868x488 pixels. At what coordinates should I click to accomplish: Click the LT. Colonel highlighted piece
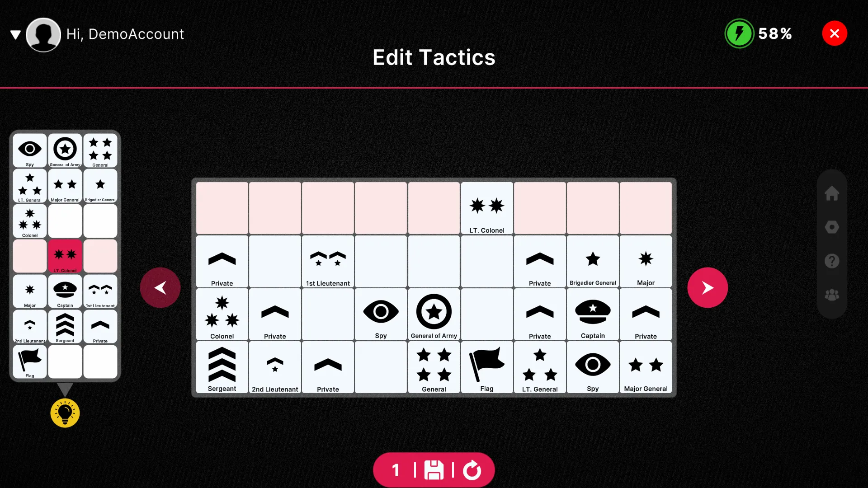64,255
